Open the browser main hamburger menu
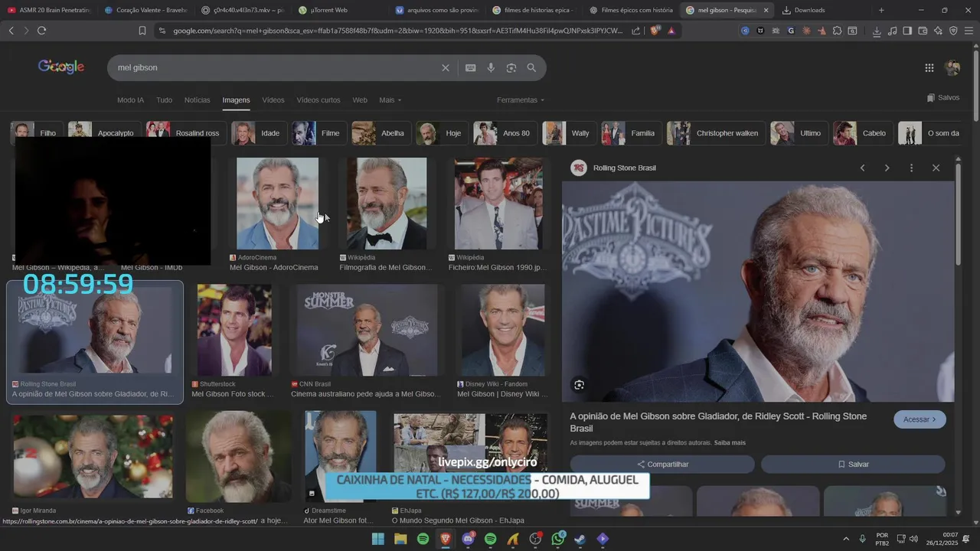 (969, 31)
